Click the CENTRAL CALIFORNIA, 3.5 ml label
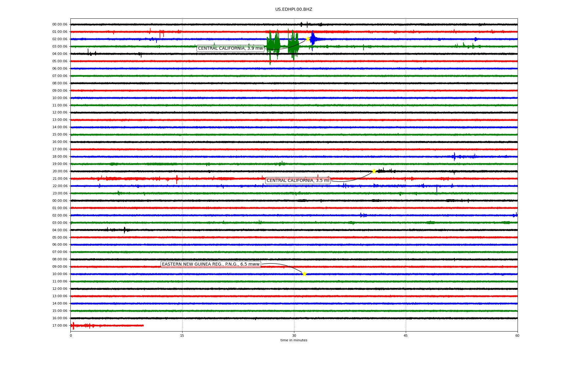Viewport: 588px width, 368px height. click(x=298, y=180)
